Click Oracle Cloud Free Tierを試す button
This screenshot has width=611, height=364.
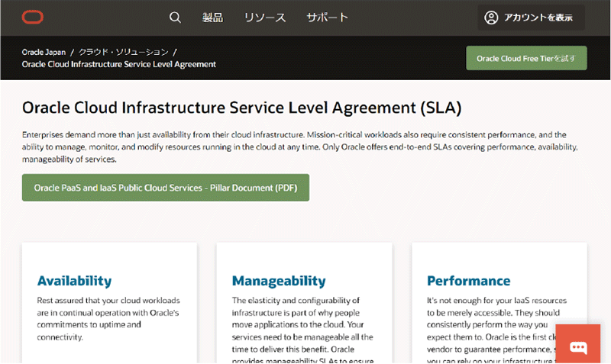526,58
